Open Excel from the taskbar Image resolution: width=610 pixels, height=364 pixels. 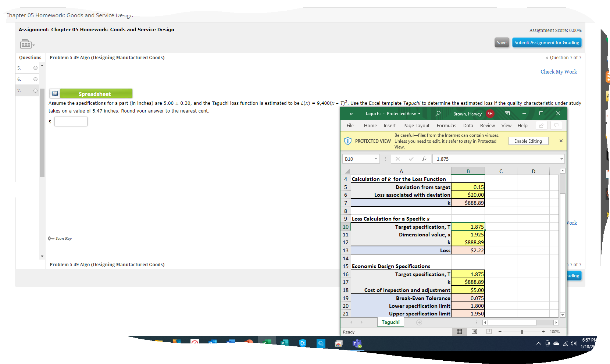point(267,343)
